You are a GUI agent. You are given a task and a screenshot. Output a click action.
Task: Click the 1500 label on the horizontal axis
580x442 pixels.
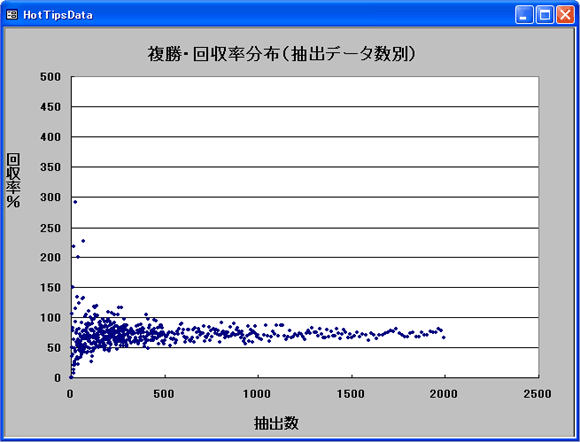point(350,394)
